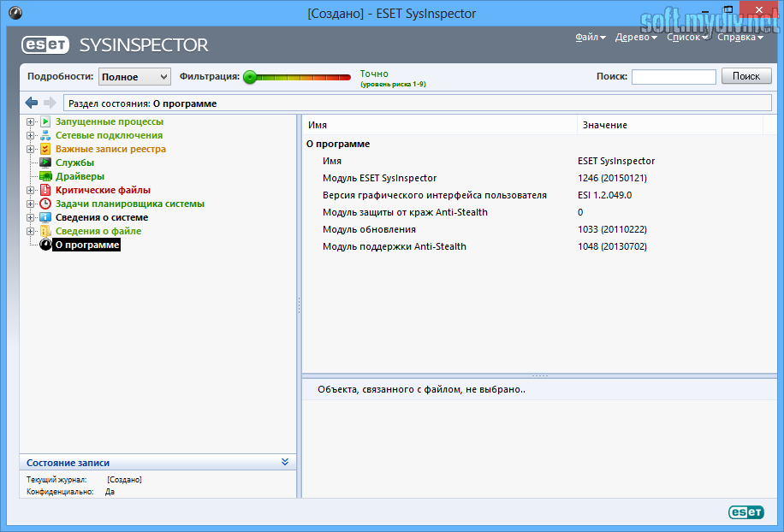Screen dimensions: 784x532
Task: Open the Файл menu
Action: tap(590, 37)
